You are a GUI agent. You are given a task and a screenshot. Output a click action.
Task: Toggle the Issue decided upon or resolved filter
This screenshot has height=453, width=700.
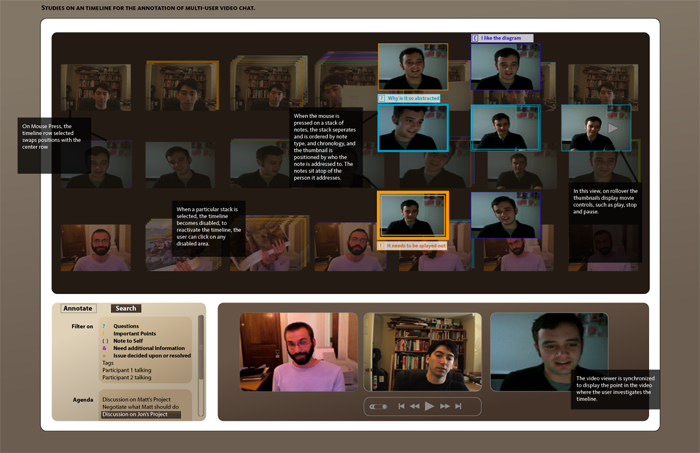pos(151,355)
